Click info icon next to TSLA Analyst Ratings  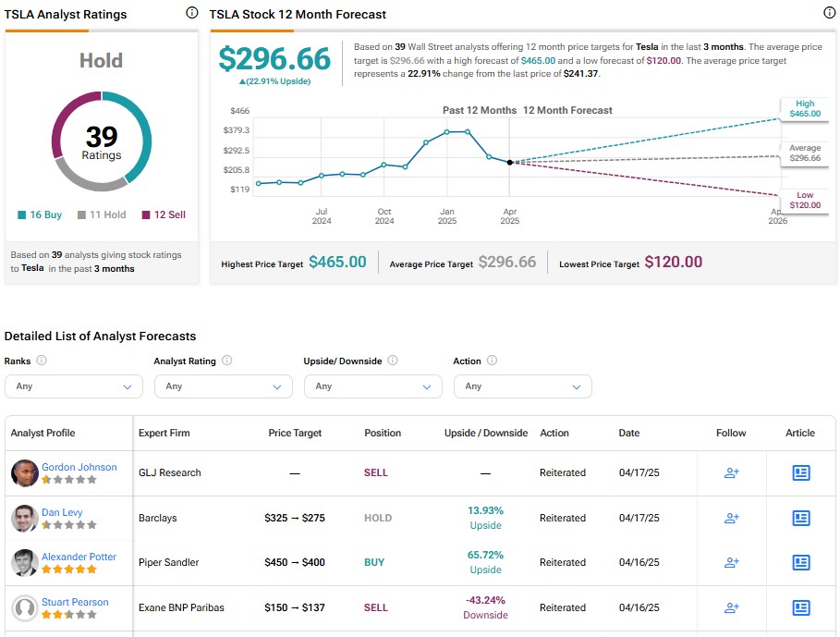[191, 13]
